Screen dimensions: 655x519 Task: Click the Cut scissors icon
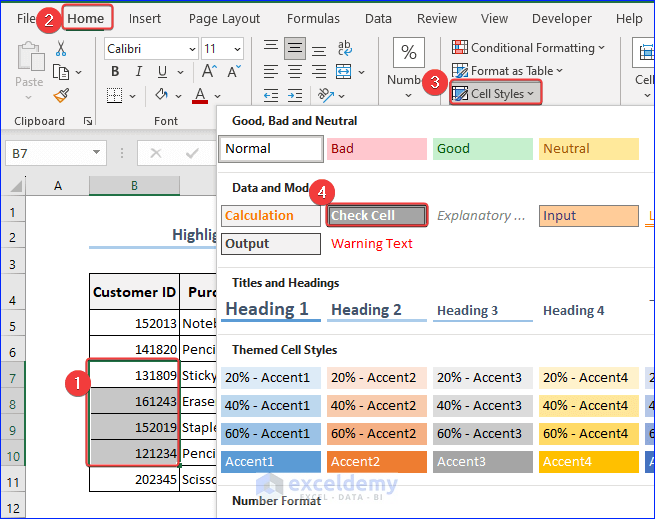[x=61, y=48]
